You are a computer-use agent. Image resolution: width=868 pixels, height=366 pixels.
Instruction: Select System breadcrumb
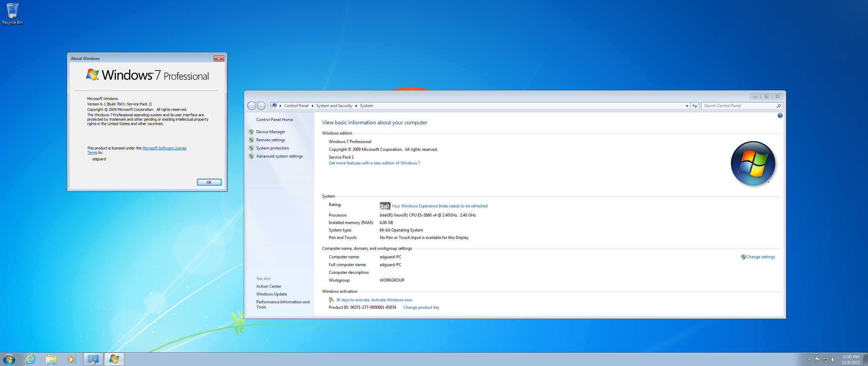pos(366,106)
